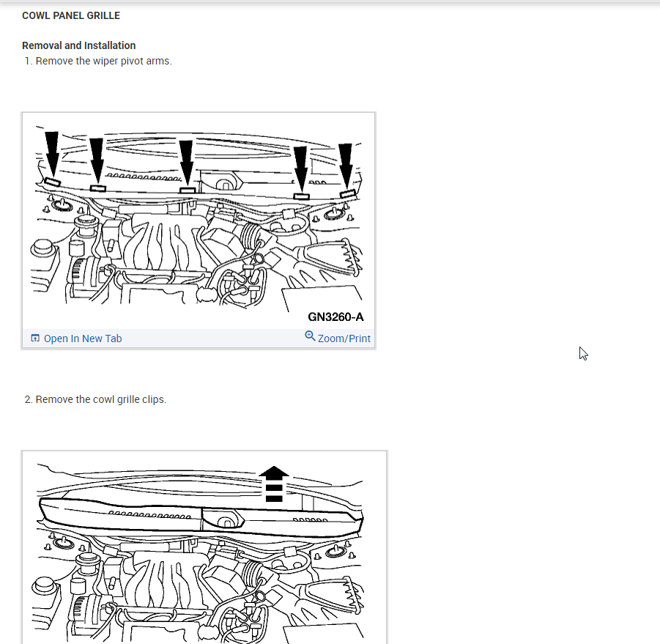Open the diagram in a new tab
This screenshot has width=660, height=644.
(83, 338)
